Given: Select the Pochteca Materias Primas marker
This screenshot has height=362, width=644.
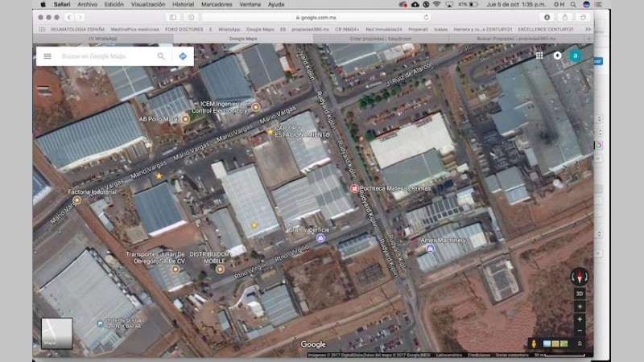Looking at the screenshot, I should tap(354, 188).
